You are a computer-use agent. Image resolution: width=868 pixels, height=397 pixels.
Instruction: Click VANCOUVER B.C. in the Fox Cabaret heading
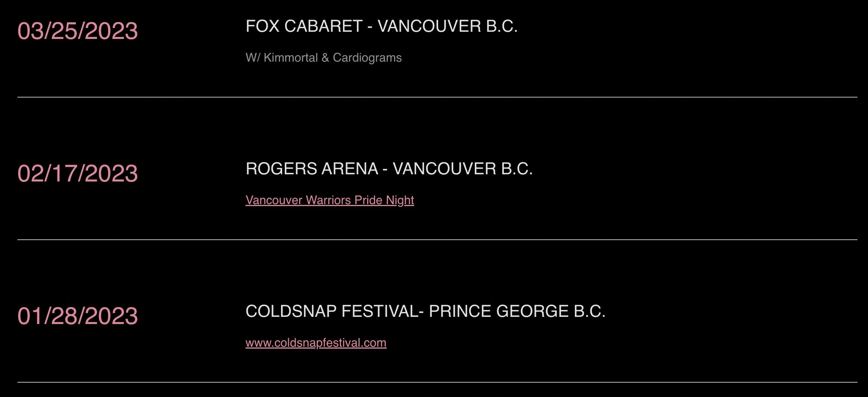coord(448,26)
